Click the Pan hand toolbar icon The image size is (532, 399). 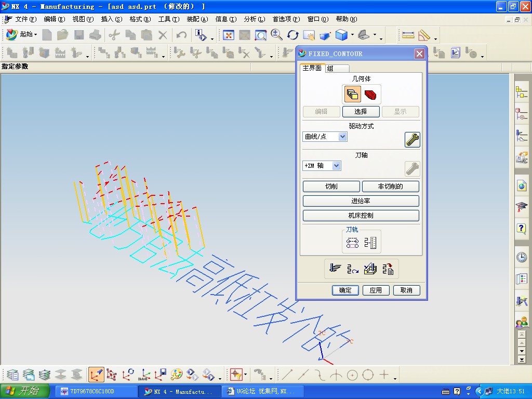[x=309, y=35]
